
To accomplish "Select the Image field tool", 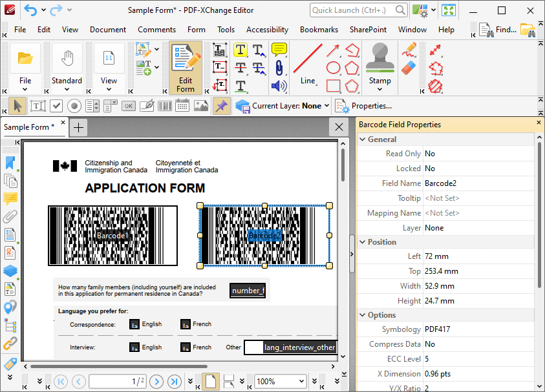I will point(201,106).
